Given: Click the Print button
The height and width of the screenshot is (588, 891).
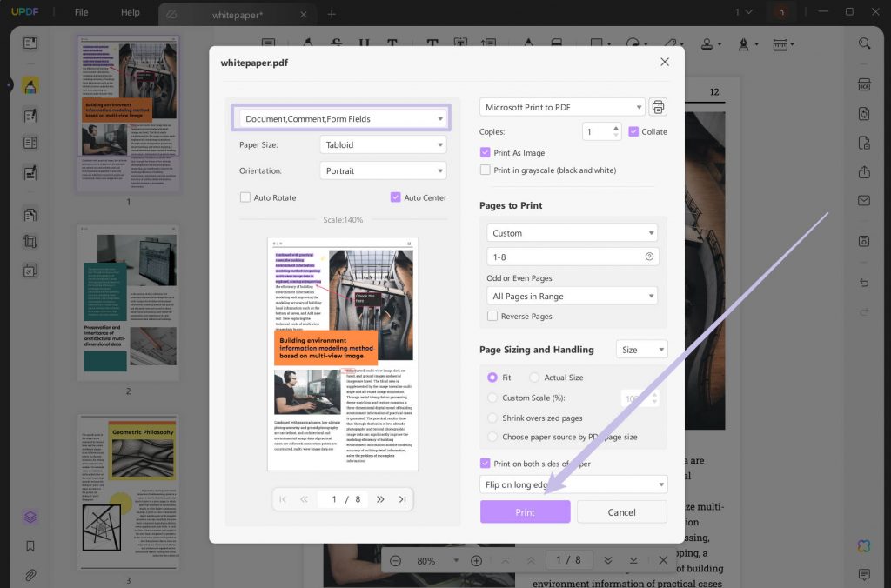Looking at the screenshot, I should (x=525, y=512).
